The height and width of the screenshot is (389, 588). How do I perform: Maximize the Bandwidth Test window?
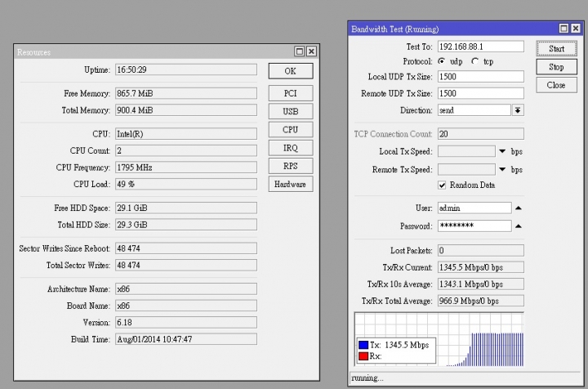click(563, 28)
